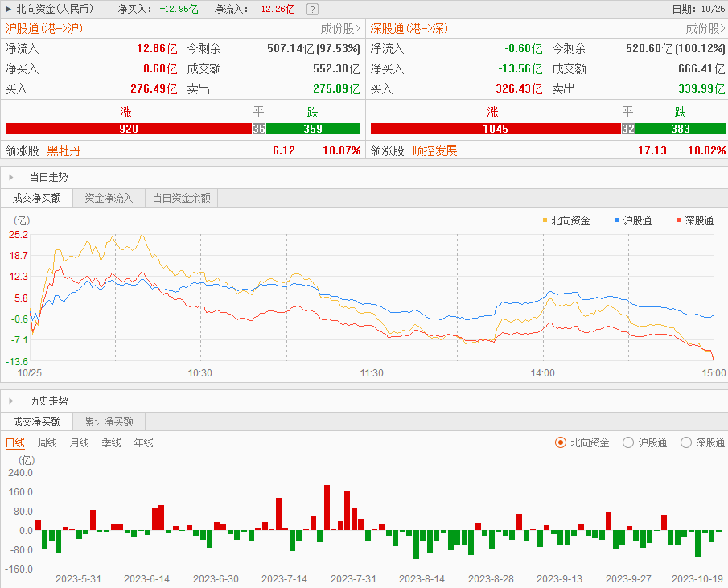Viewport: 728px width, 588px height.
Task: Open leading stock 顺控发展
Action: [434, 150]
